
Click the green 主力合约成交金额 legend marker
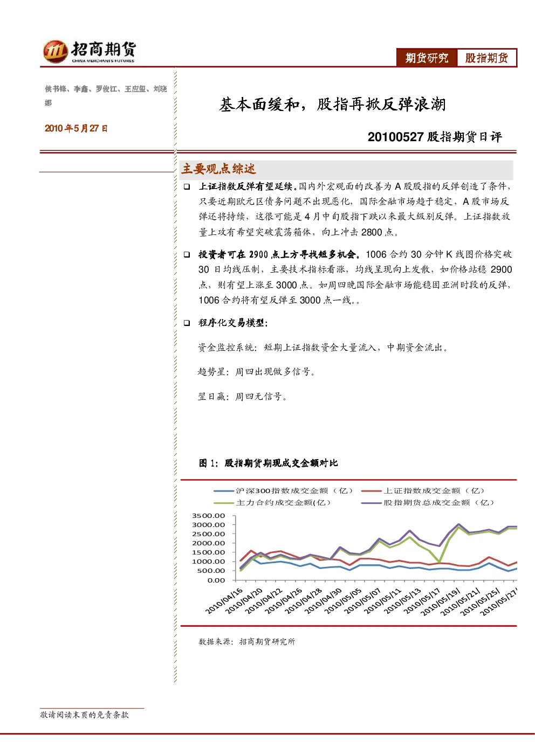[x=224, y=503]
